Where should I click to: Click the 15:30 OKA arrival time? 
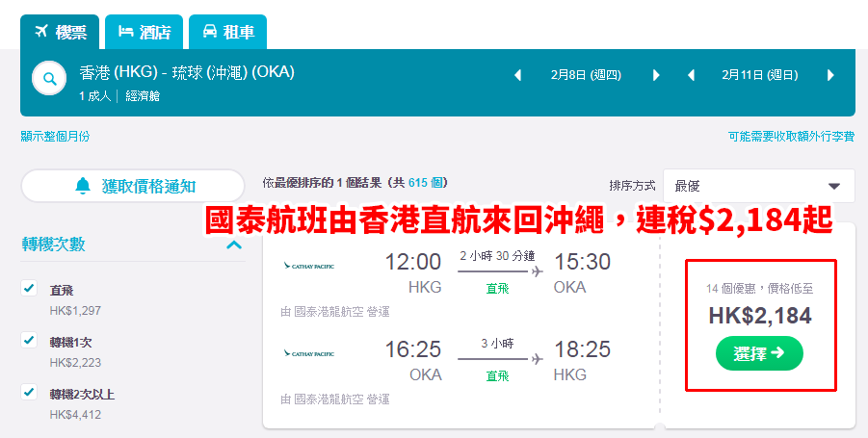(582, 262)
